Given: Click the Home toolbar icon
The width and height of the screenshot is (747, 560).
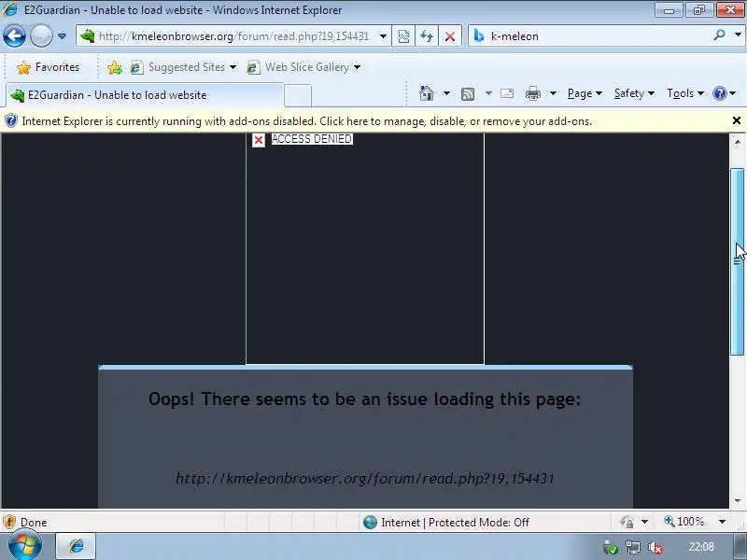Looking at the screenshot, I should 427,93.
